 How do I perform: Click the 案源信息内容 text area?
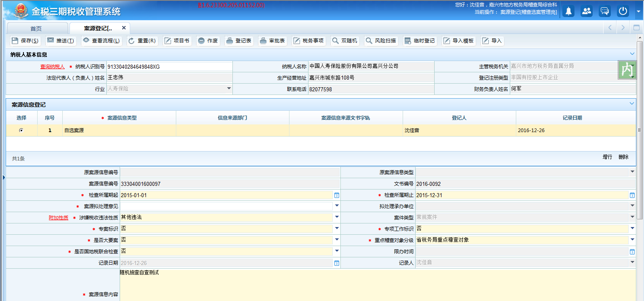[x=378, y=285]
